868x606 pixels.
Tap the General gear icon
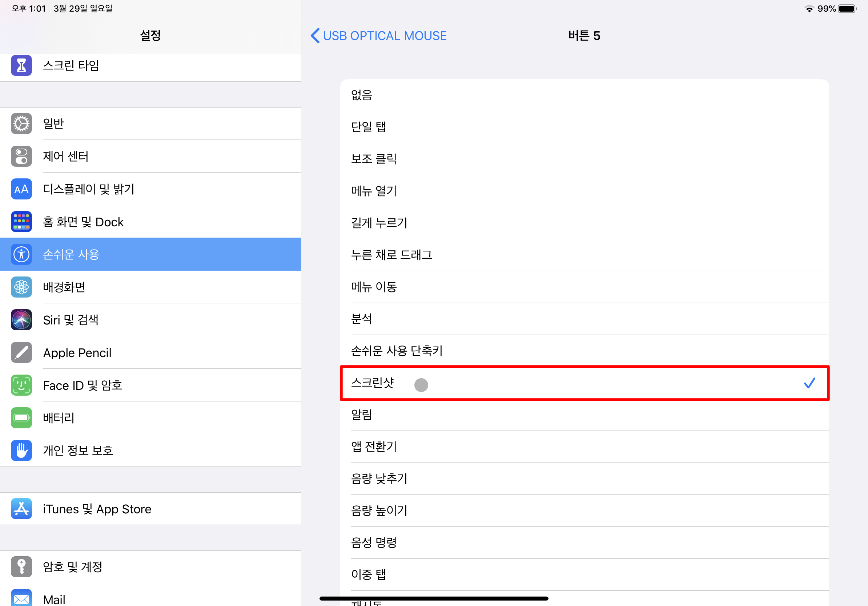pos(21,124)
